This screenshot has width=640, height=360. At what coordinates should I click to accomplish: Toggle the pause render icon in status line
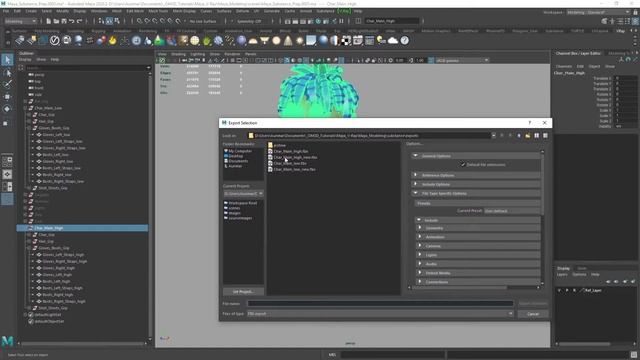(341, 21)
